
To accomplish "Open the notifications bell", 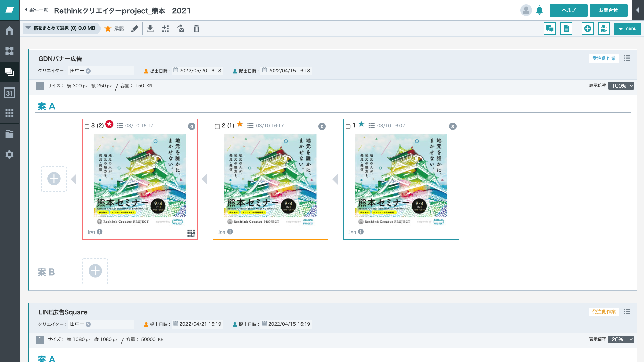I will (539, 10).
